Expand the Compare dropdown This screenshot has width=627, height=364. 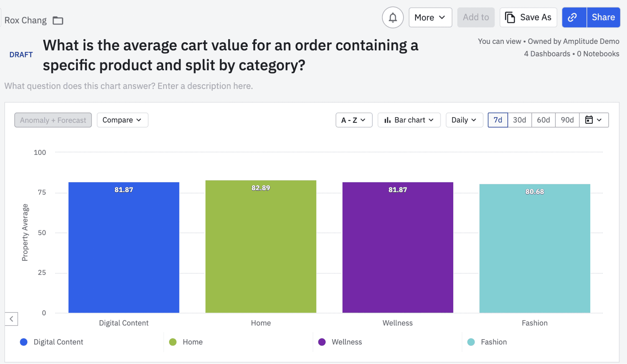coord(122,120)
